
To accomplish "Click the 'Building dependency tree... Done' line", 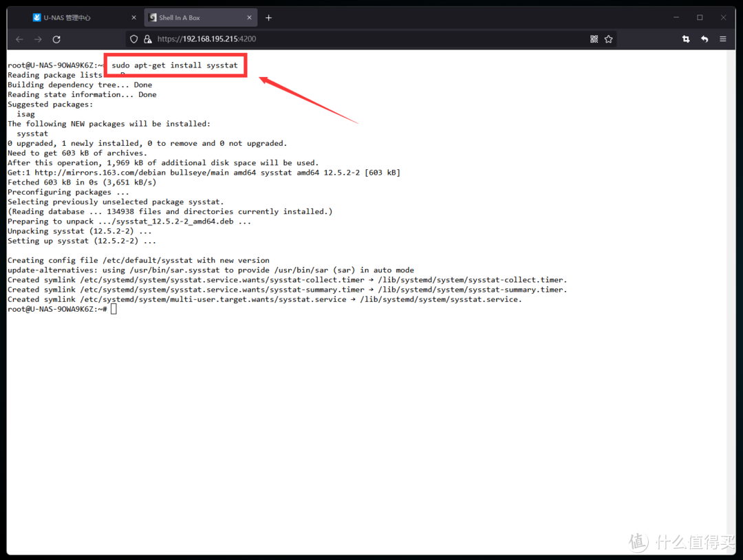I will pos(80,85).
